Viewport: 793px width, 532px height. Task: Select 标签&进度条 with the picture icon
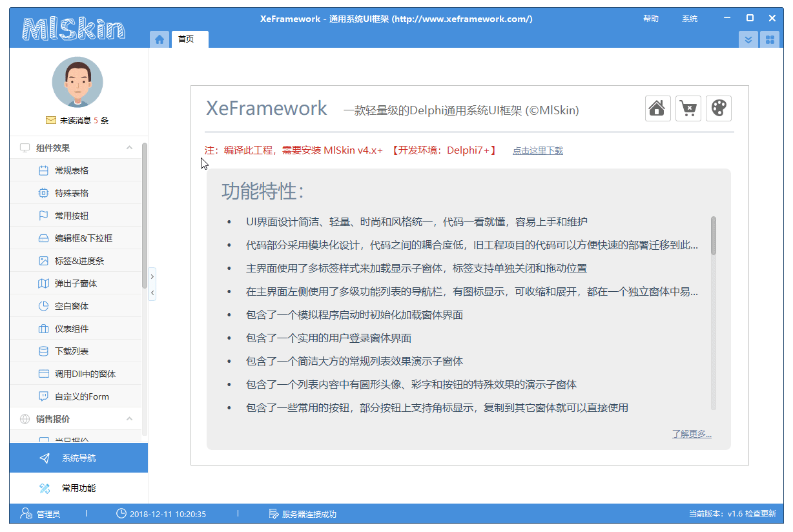(x=76, y=261)
